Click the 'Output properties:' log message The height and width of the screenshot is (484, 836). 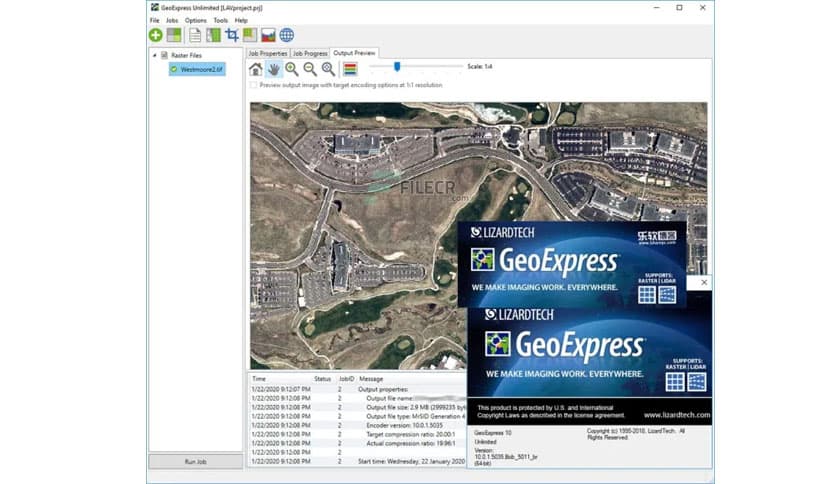click(x=383, y=389)
